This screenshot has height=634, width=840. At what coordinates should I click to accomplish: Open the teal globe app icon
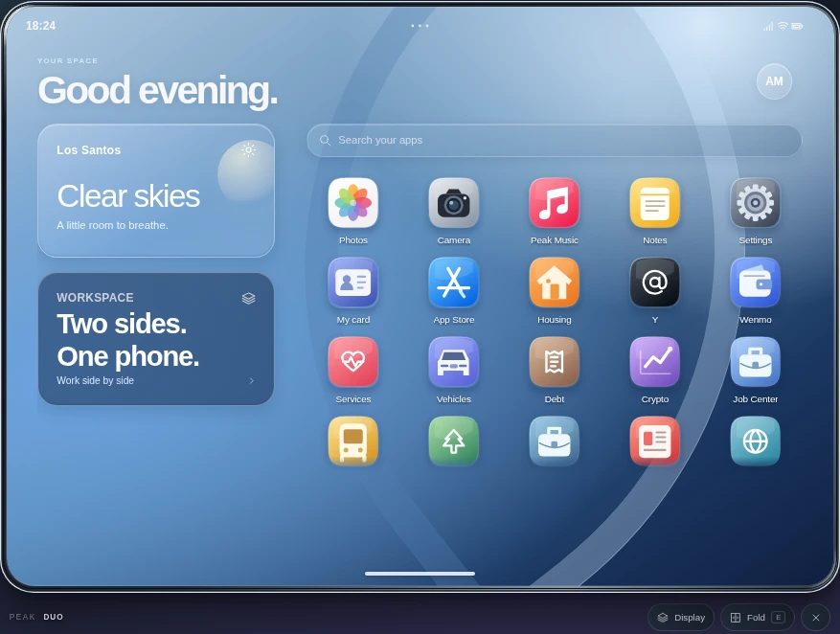(756, 442)
